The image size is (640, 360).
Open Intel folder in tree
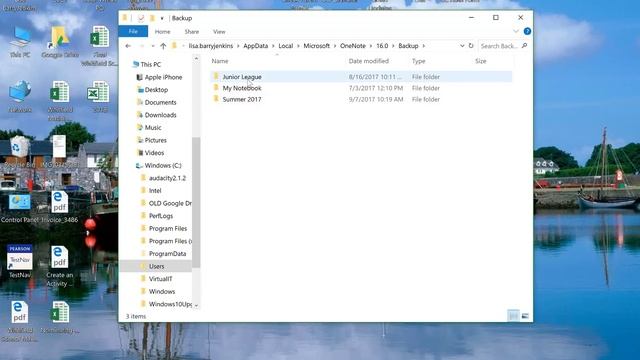pyautogui.click(x=155, y=191)
